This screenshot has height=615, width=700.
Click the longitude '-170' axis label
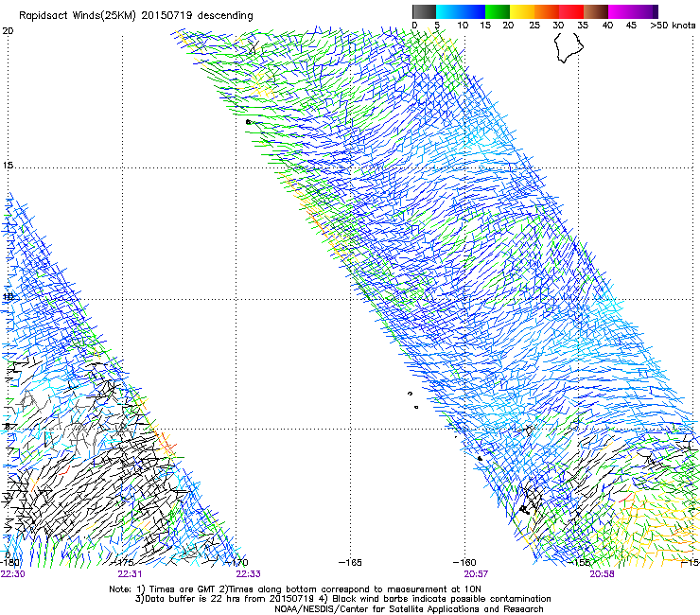(236, 562)
